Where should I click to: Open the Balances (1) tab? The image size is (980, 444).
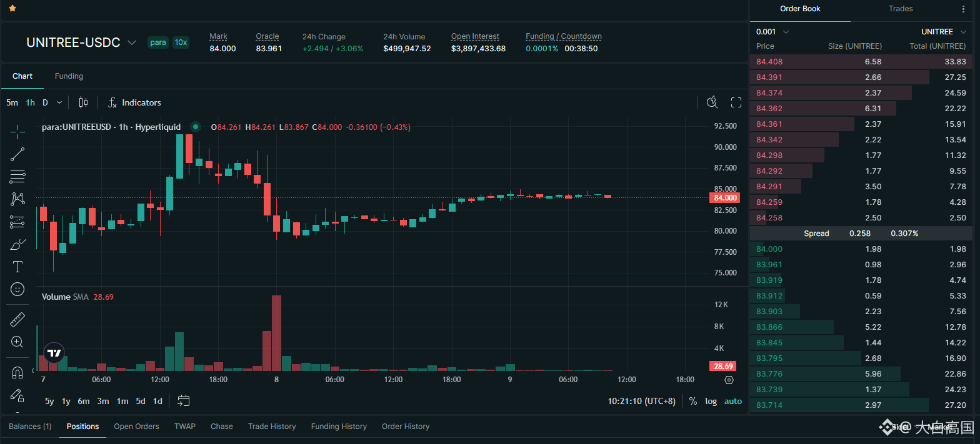pyautogui.click(x=30, y=427)
